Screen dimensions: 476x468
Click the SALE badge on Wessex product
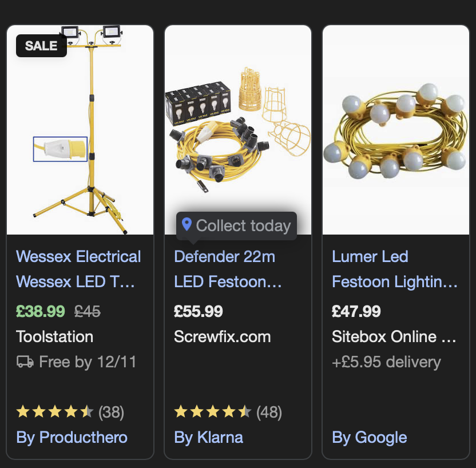click(41, 46)
